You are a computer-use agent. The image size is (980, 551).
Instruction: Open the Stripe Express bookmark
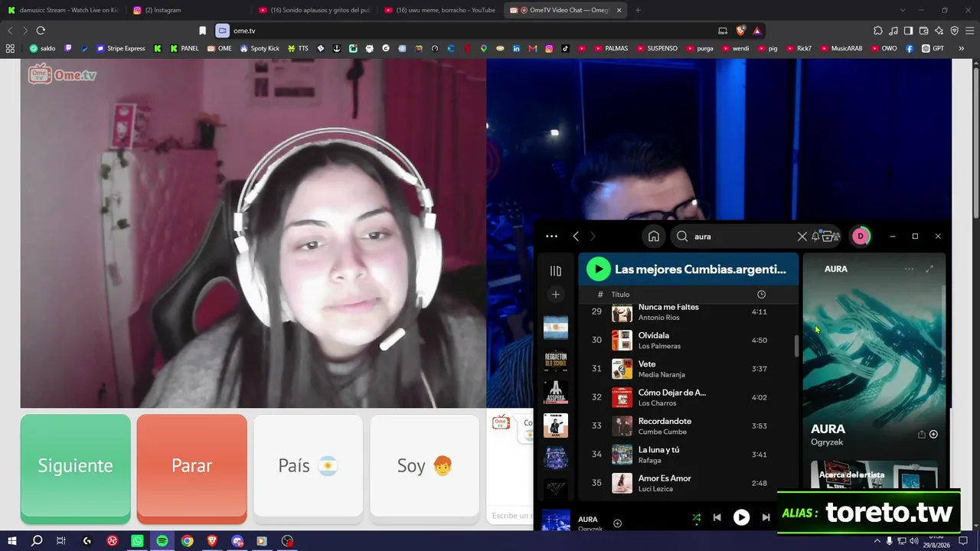[x=121, y=48]
